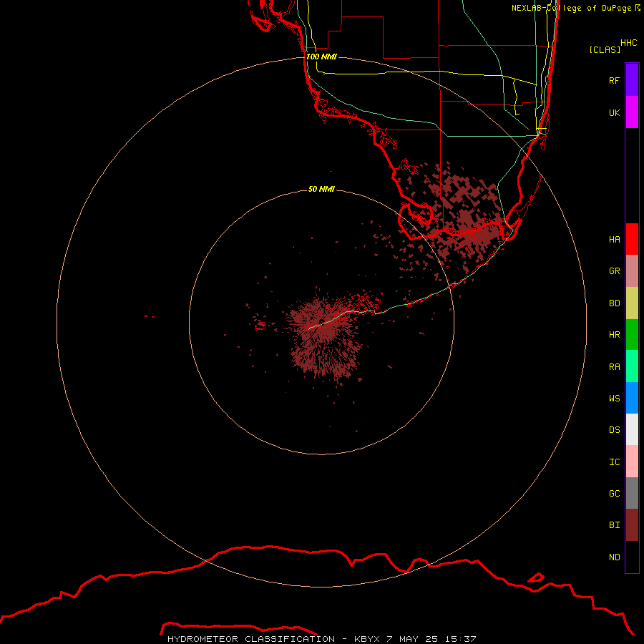Click the HHC product label
Screen dimensions: 644x644
628,43
